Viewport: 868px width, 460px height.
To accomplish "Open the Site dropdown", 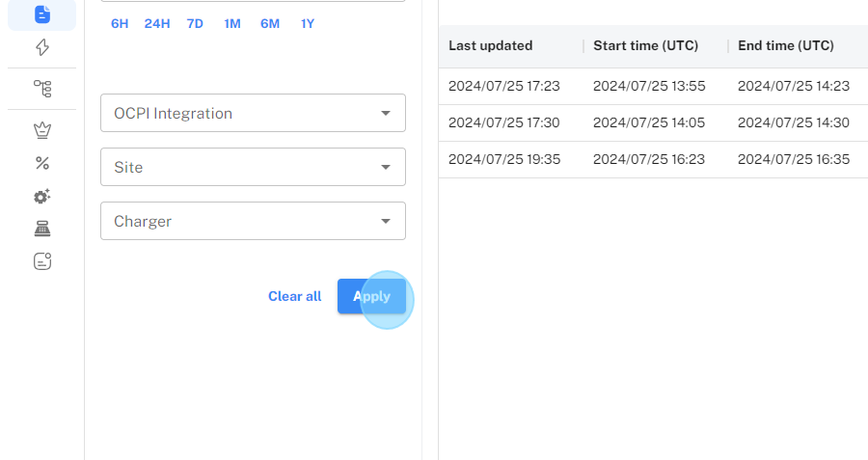I will coord(253,167).
